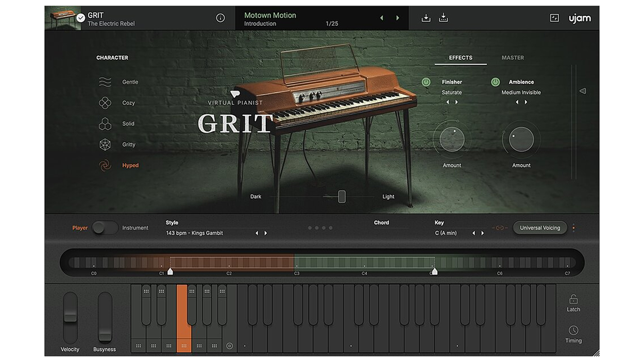Toggle the Finisher power button
The width and height of the screenshot is (644, 362).
(x=426, y=82)
